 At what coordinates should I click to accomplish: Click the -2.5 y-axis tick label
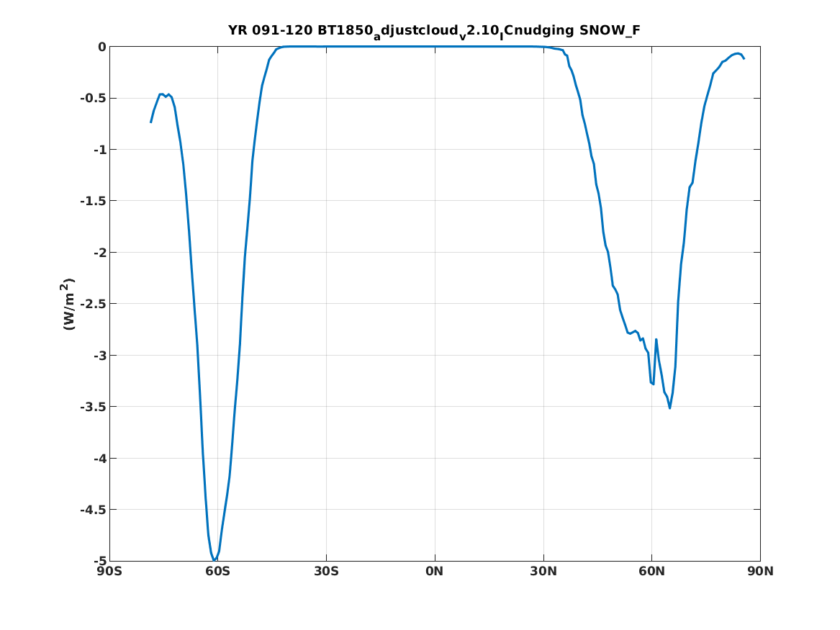point(94,305)
